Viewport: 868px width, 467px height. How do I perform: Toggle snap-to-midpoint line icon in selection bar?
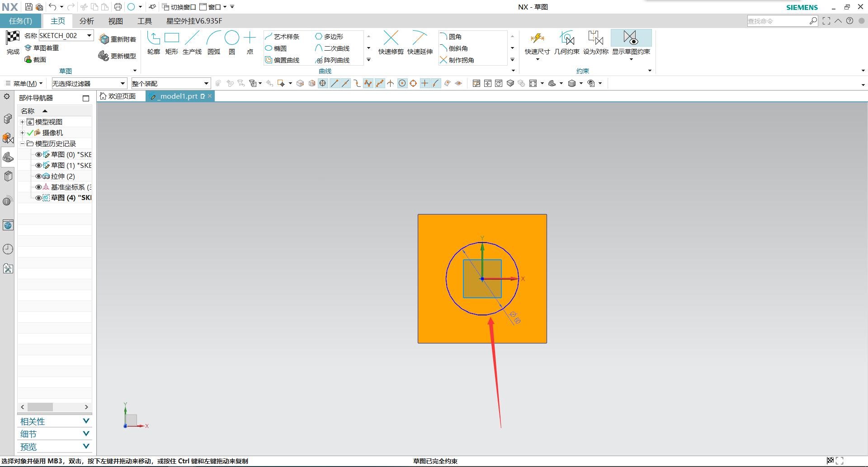coord(345,83)
